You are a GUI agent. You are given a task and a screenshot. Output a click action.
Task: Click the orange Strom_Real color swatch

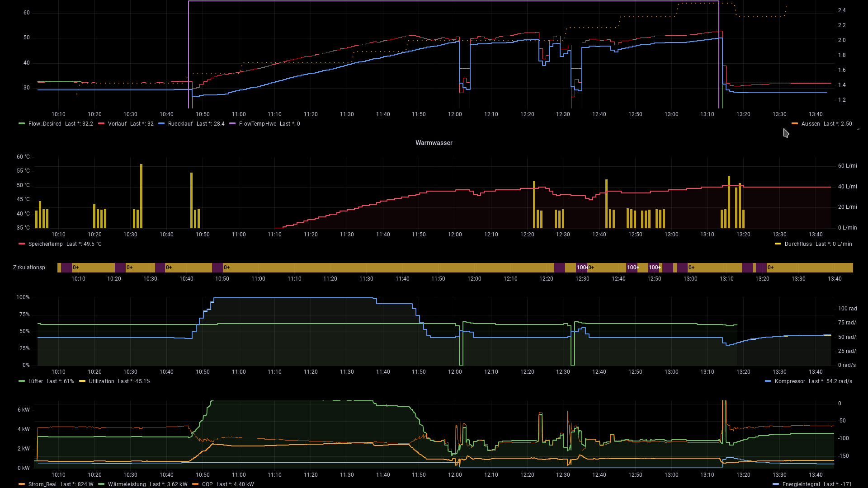tap(22, 484)
